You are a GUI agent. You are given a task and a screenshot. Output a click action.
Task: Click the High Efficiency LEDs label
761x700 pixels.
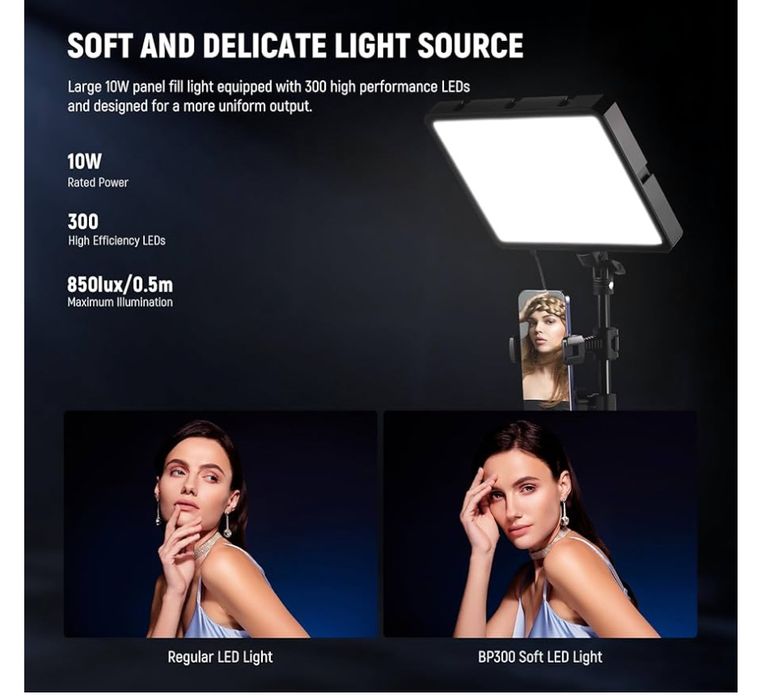coord(116,241)
